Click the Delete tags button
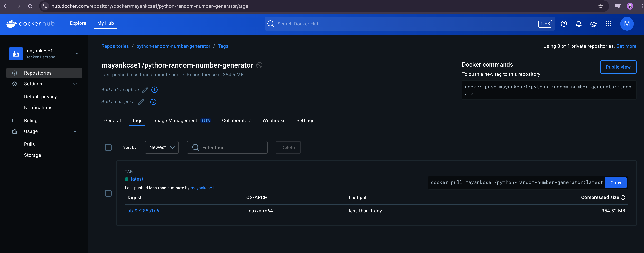 (288, 147)
